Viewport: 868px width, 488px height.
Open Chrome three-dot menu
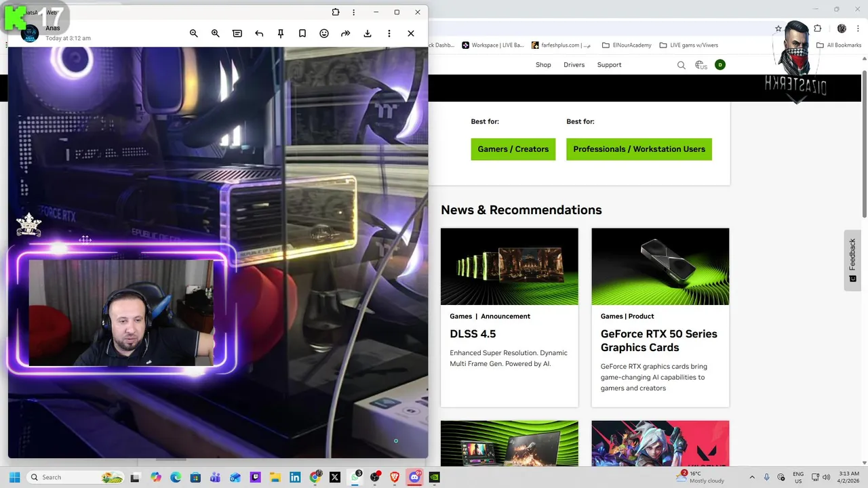tap(857, 28)
